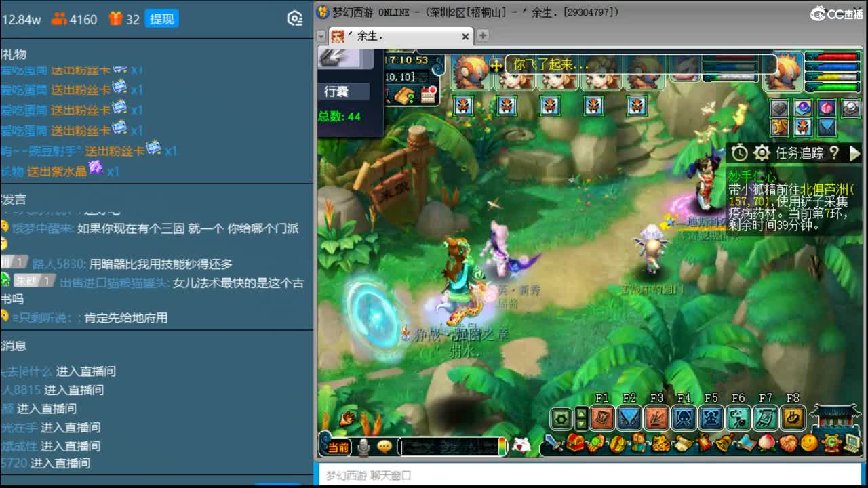Open streaming settings hexagon icon
Image resolution: width=868 pixels, height=488 pixels.
[295, 19]
